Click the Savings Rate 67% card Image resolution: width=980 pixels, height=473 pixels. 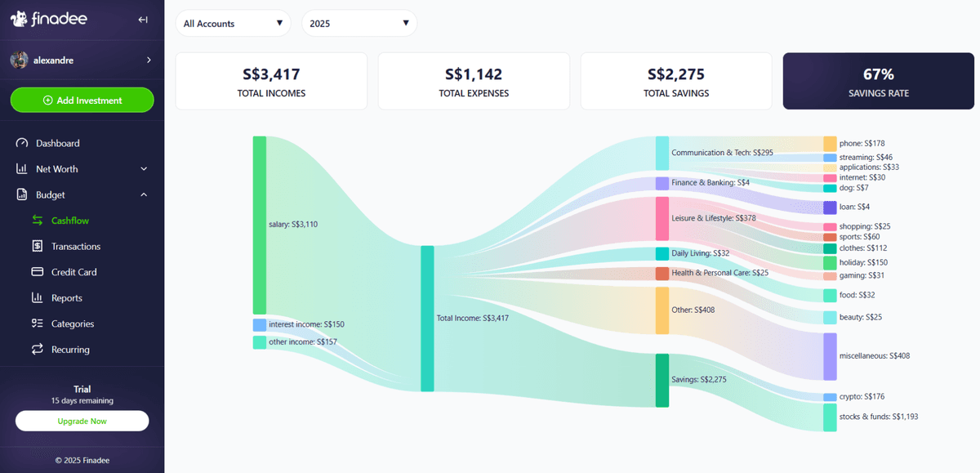(878, 82)
